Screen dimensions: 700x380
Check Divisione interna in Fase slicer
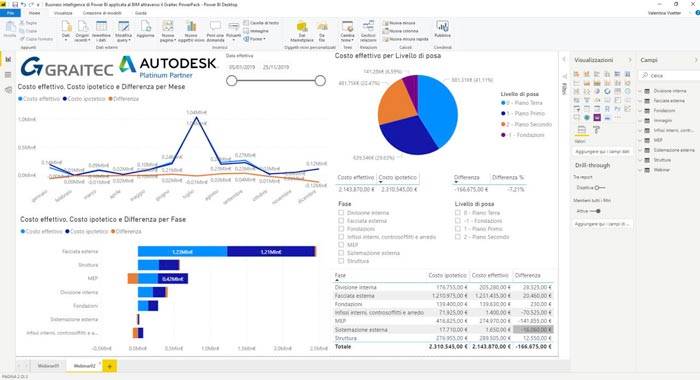pyautogui.click(x=342, y=213)
